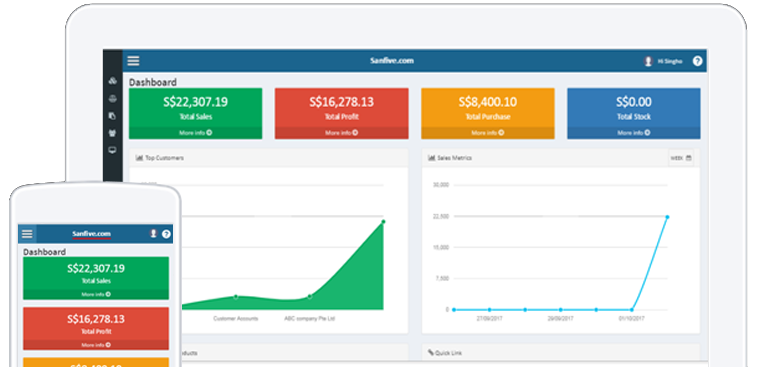Image resolution: width=761 pixels, height=368 pixels.
Task: Click the Top Customers panel title
Action: 165,158
